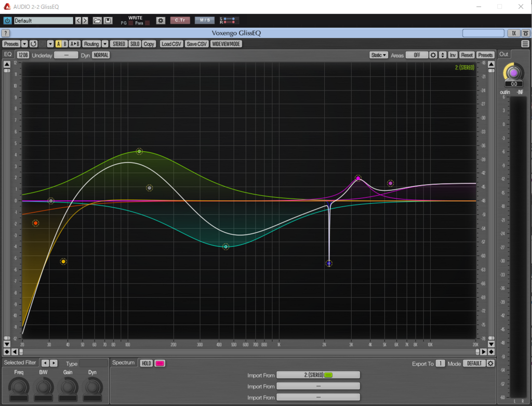Toggle WIDEVIEWMODE button

click(226, 44)
